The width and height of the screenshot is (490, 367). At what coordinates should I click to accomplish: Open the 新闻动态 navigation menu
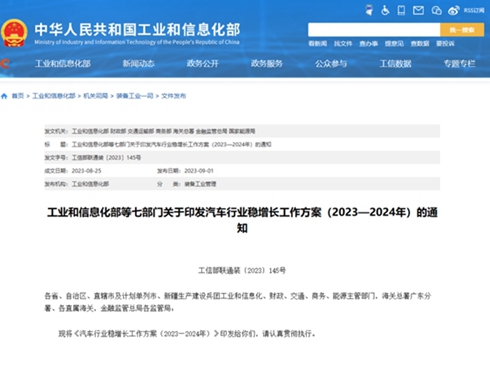[x=138, y=63]
